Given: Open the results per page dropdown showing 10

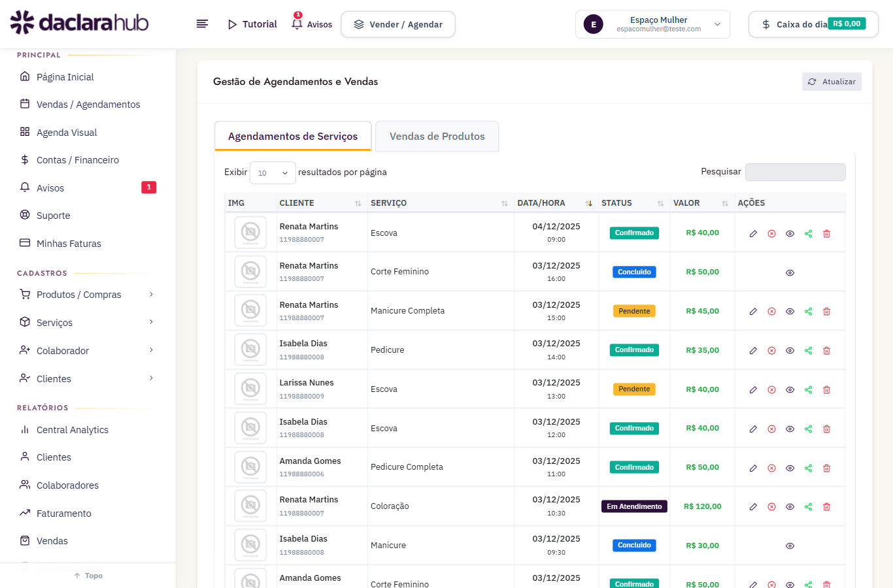Looking at the screenshot, I should point(273,172).
